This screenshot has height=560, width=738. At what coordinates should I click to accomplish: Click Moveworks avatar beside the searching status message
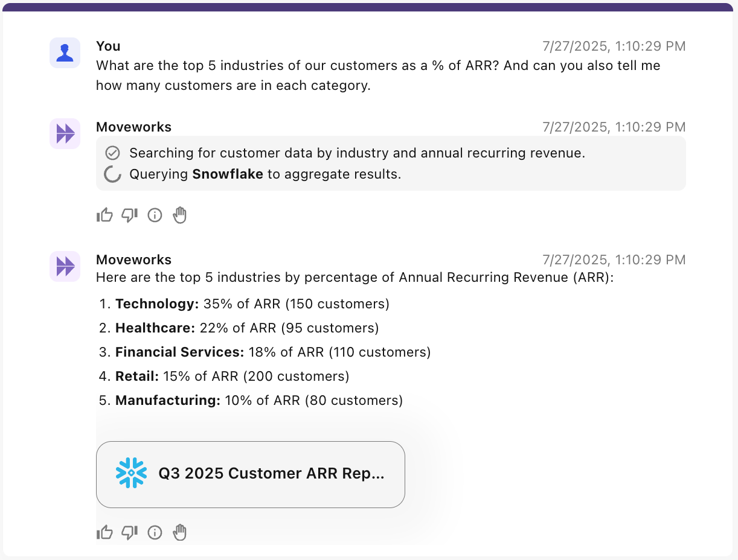65,133
